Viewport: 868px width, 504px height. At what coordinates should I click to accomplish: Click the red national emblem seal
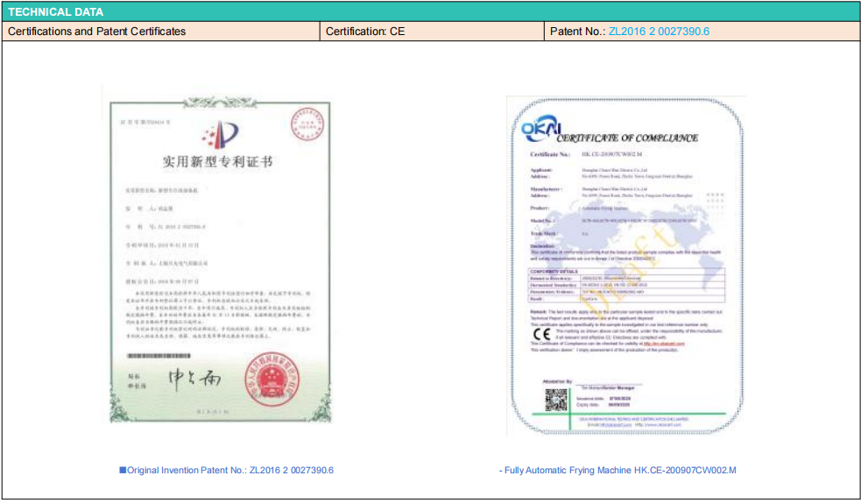point(269,379)
